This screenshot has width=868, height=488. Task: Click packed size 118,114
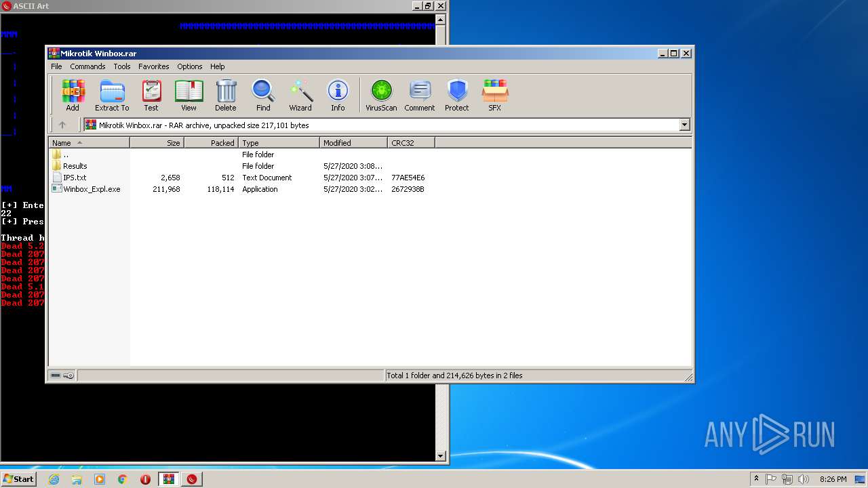(x=220, y=189)
